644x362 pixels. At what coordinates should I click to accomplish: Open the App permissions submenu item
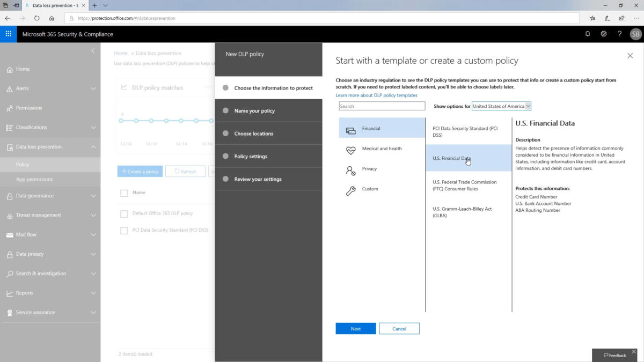[50, 179]
